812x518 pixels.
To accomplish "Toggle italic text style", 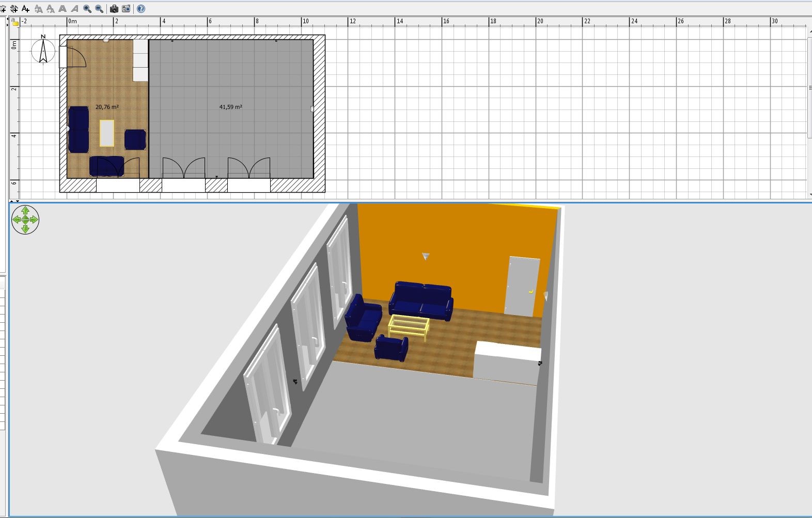I will point(75,9).
